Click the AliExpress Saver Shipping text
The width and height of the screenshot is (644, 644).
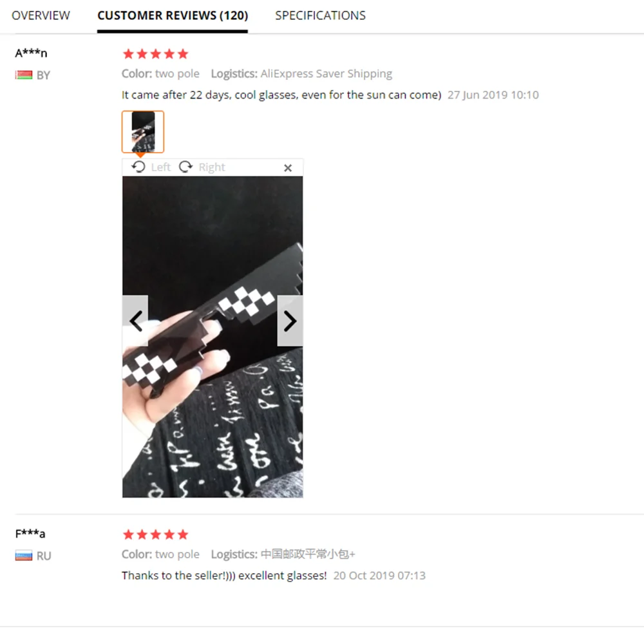pos(326,74)
